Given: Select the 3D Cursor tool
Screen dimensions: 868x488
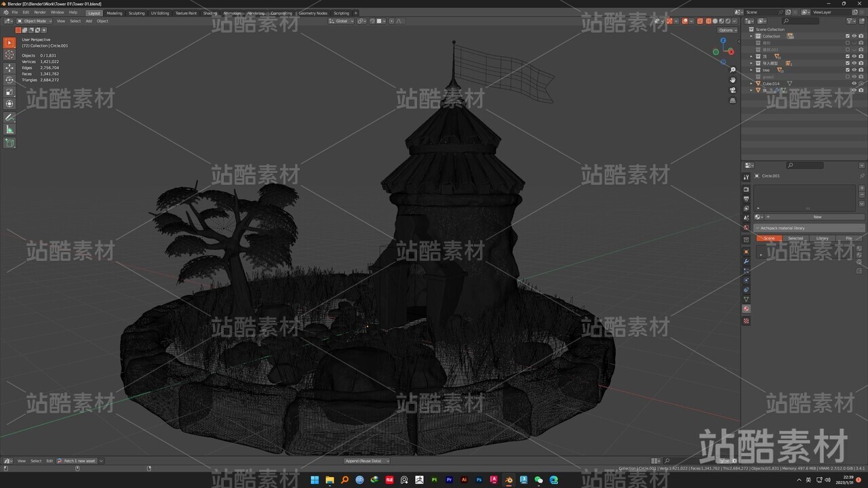Looking at the screenshot, I should (x=9, y=55).
